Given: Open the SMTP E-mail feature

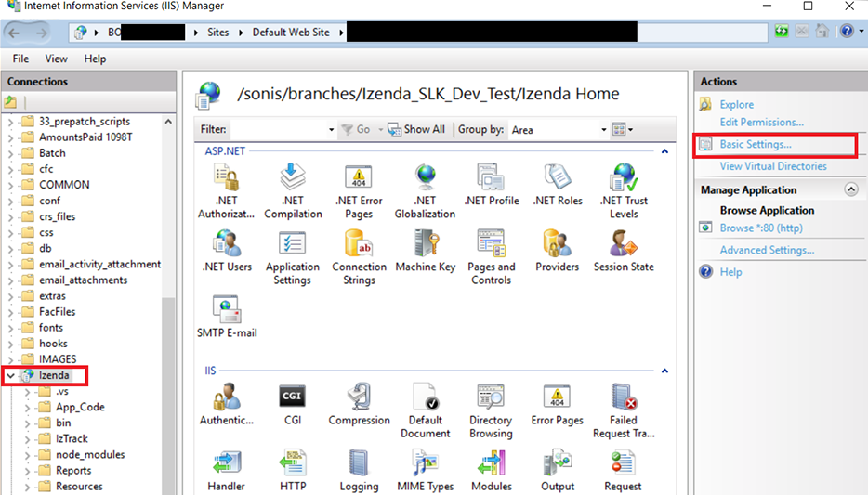Looking at the screenshot, I should pos(227,317).
